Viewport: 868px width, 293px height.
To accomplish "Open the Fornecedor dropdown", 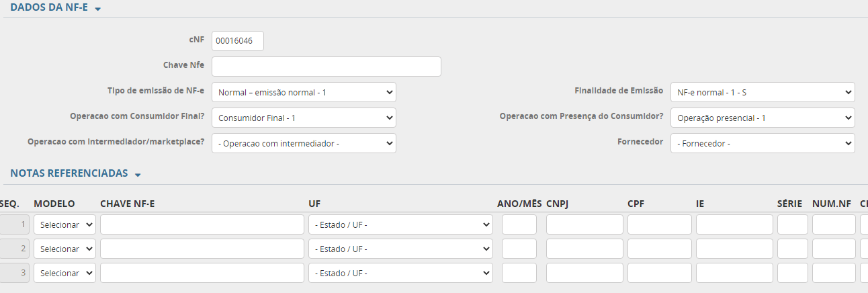I will tap(762, 143).
